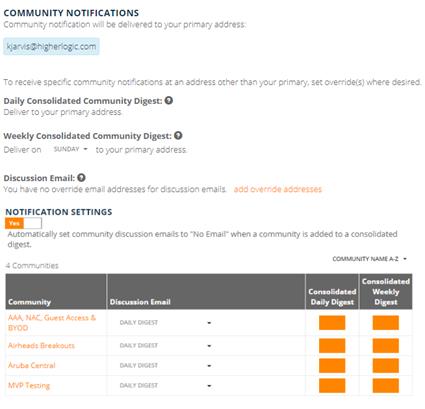Open the MVP Testing community link
This screenshot has width=425, height=409.
(x=29, y=386)
